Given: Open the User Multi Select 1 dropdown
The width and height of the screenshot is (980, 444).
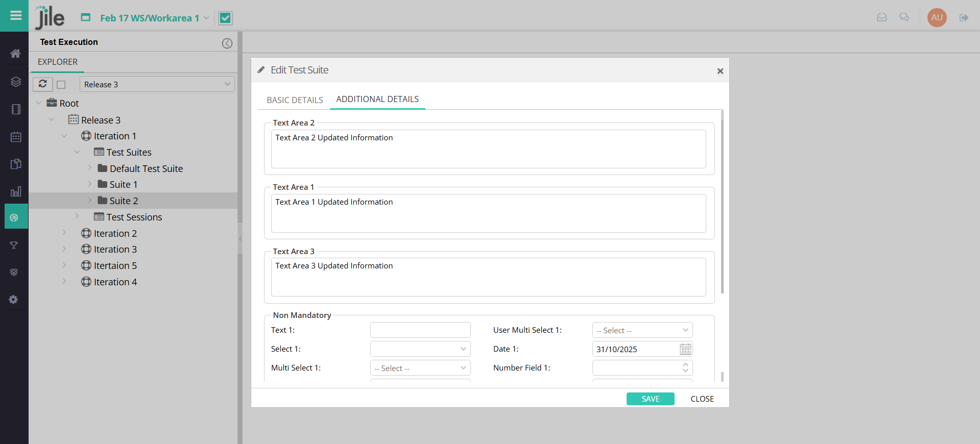Looking at the screenshot, I should coord(642,330).
